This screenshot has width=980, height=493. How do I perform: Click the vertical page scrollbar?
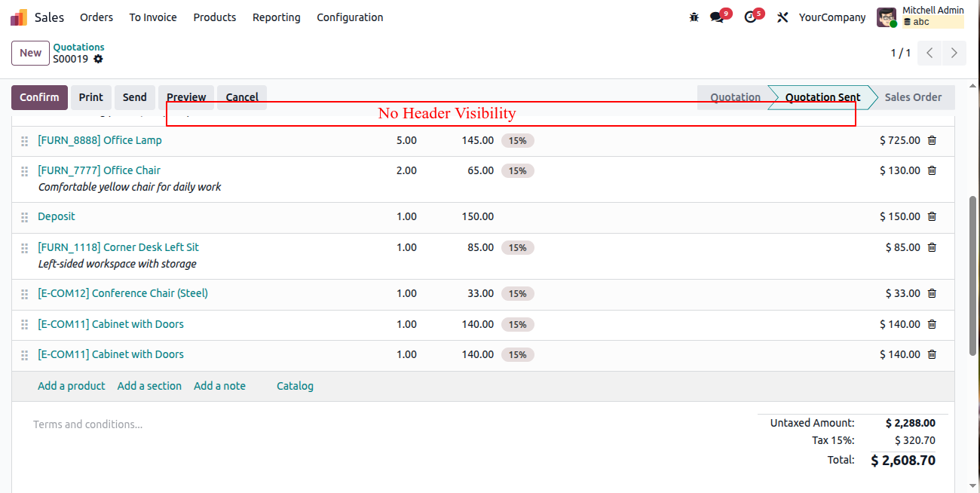(973, 275)
